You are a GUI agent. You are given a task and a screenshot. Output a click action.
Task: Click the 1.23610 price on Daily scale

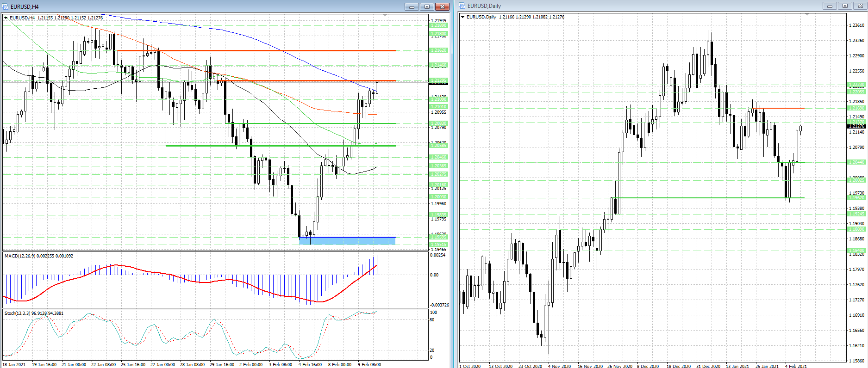(x=856, y=25)
